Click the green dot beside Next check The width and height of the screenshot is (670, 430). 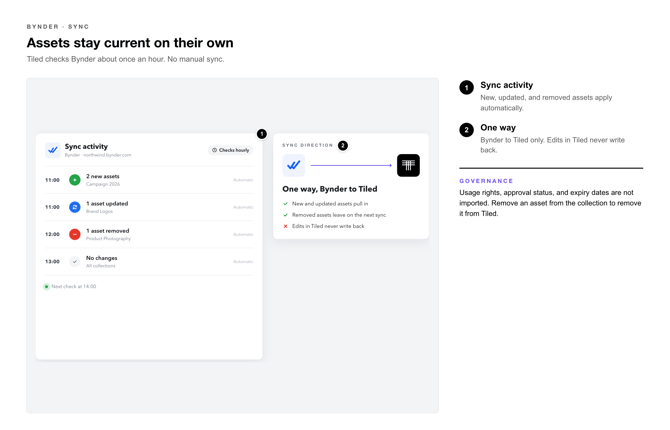[47, 286]
